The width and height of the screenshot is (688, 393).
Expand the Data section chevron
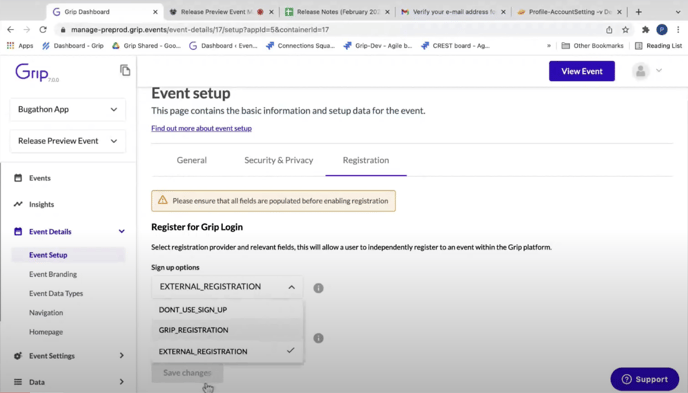122,382
